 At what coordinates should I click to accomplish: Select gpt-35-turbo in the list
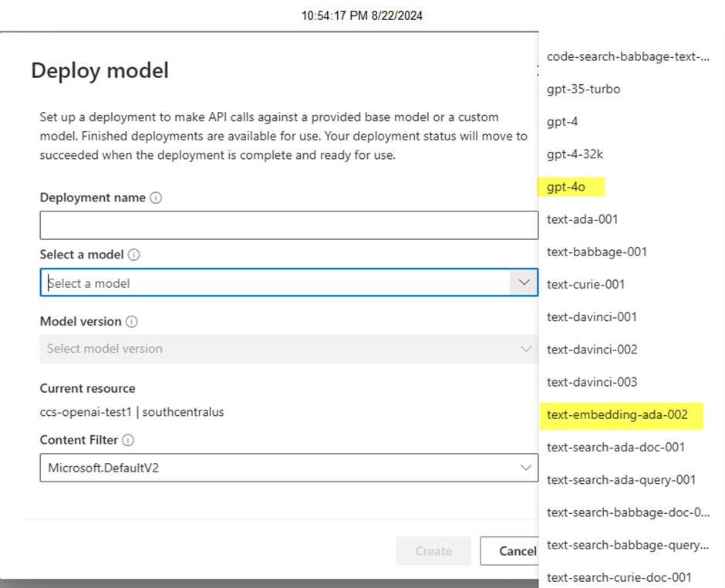tap(584, 89)
